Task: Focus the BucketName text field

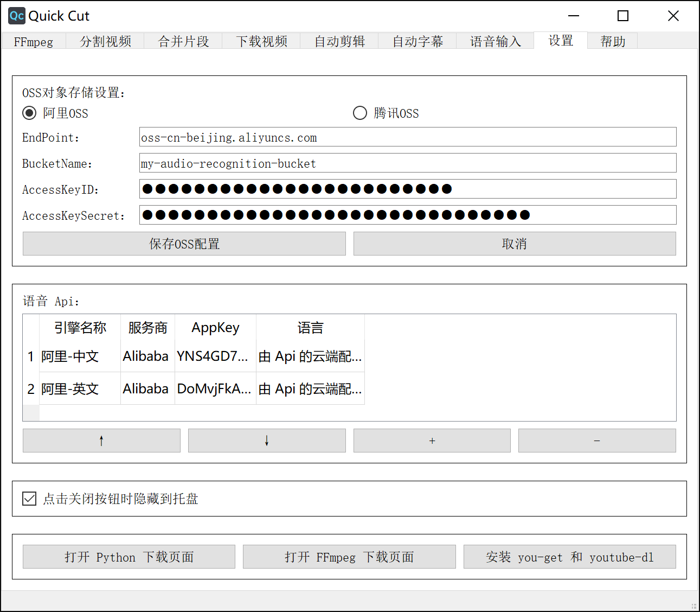Action: [x=408, y=163]
